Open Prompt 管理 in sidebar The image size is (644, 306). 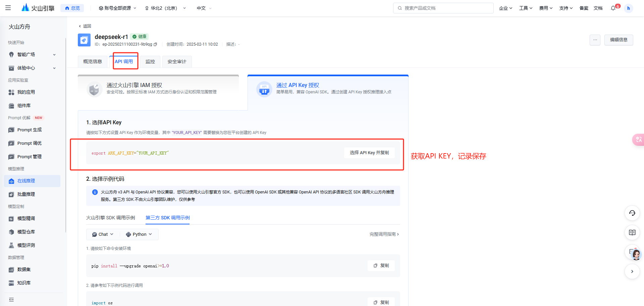click(x=32, y=157)
